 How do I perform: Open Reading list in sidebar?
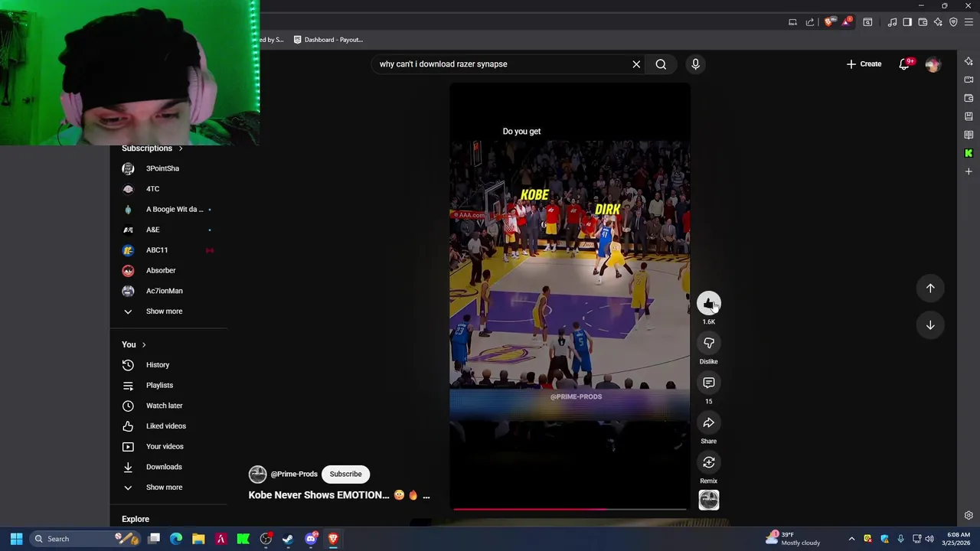click(x=969, y=135)
